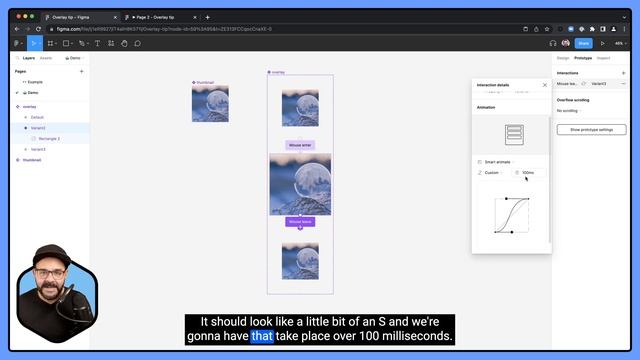The image size is (640, 360).
Task: Click the Mouse enter interaction label
Action: (300, 145)
